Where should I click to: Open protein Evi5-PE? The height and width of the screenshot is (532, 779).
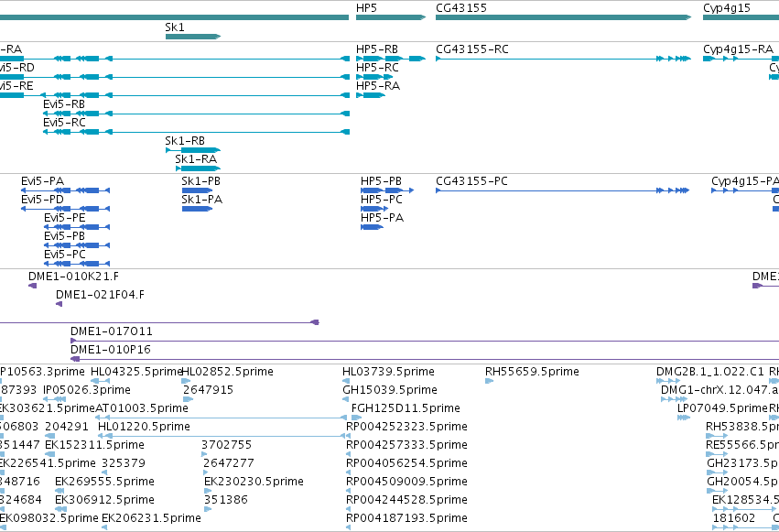click(77, 227)
